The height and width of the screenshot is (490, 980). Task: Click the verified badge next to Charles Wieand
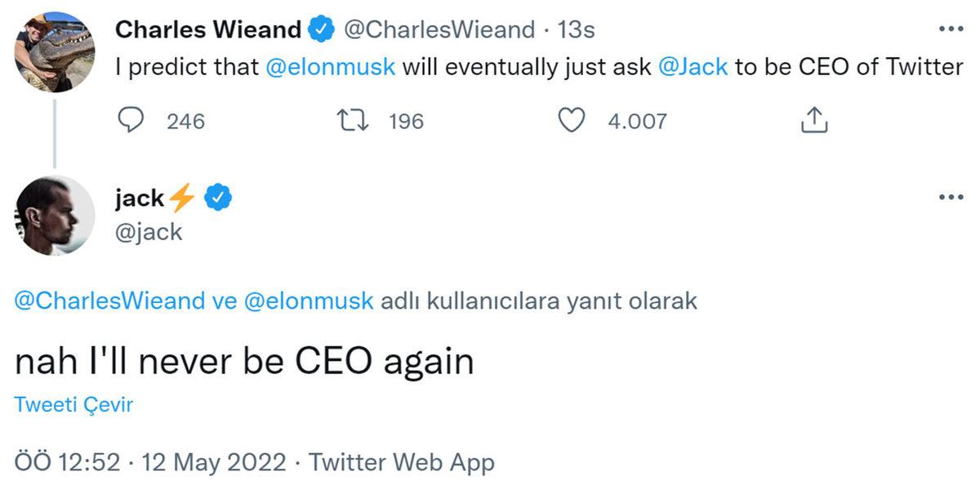[x=319, y=29]
